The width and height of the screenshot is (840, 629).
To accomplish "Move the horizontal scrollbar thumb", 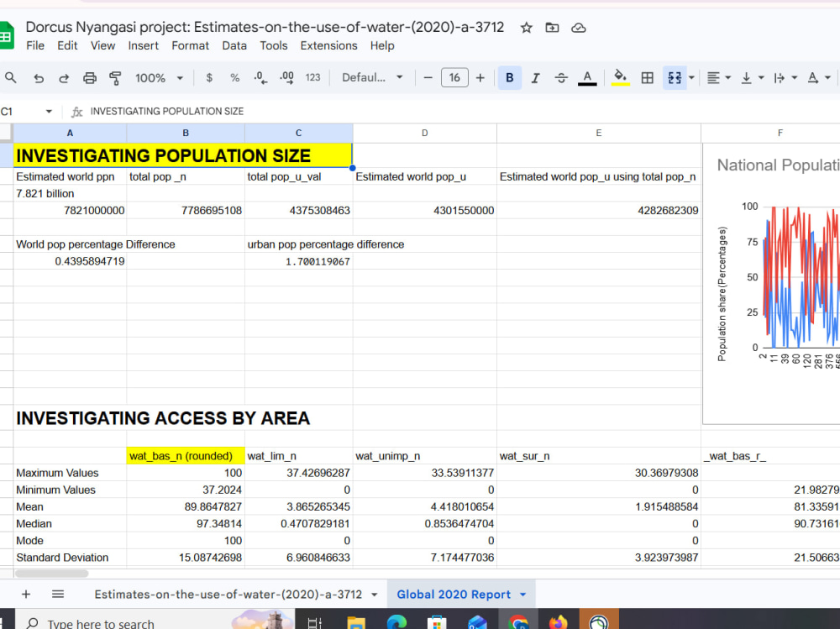I will tap(51, 574).
